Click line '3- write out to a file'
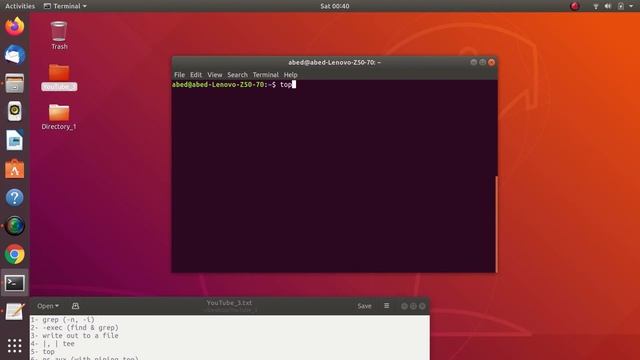Image resolution: width=640 pixels, height=360 pixels. click(x=75, y=336)
